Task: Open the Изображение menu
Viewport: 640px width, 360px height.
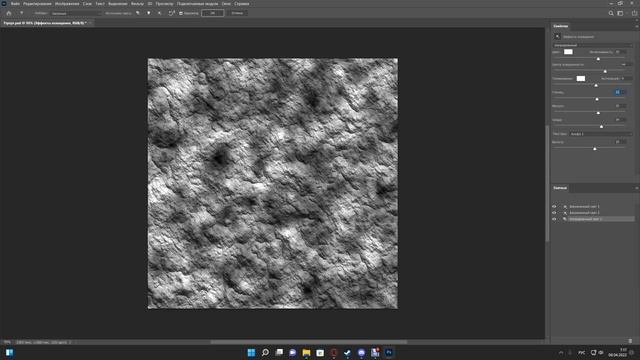Action: click(x=67, y=4)
